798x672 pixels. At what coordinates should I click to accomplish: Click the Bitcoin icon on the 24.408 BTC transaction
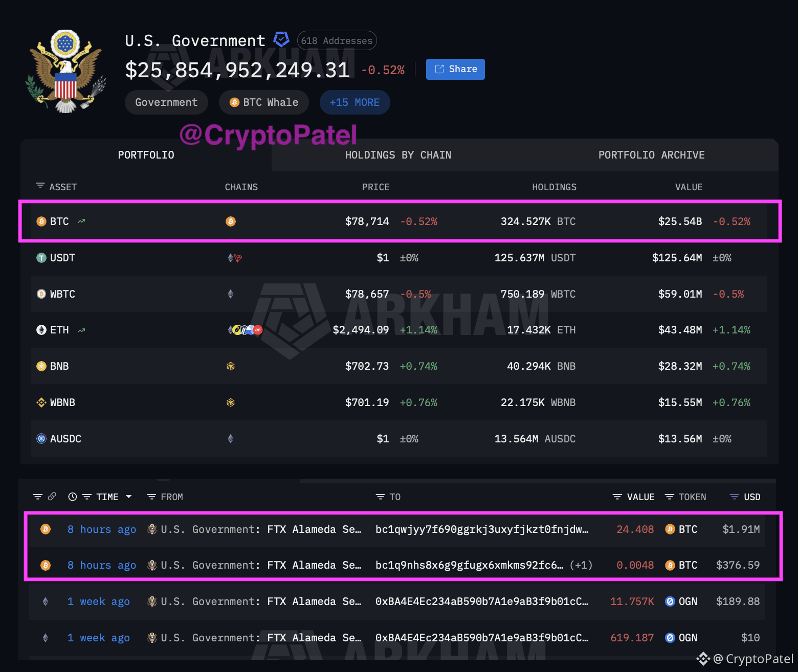[x=46, y=529]
